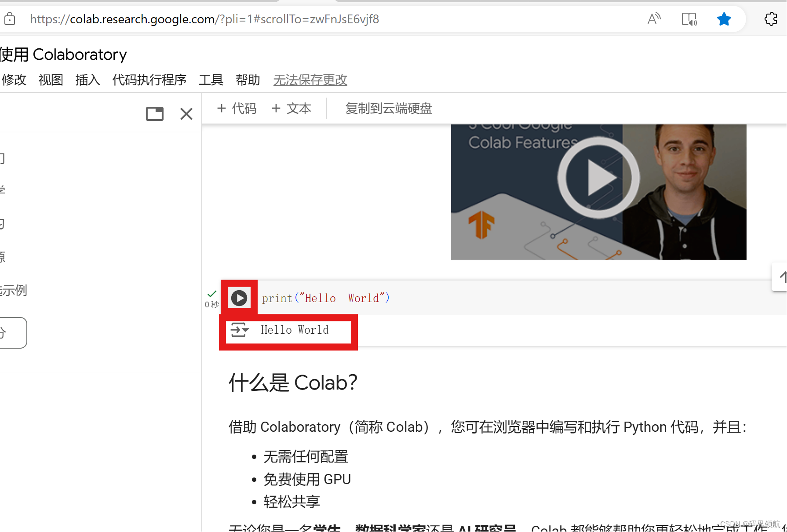Click the browser address bar URL
This screenshot has height=532, width=787.
(204, 19)
